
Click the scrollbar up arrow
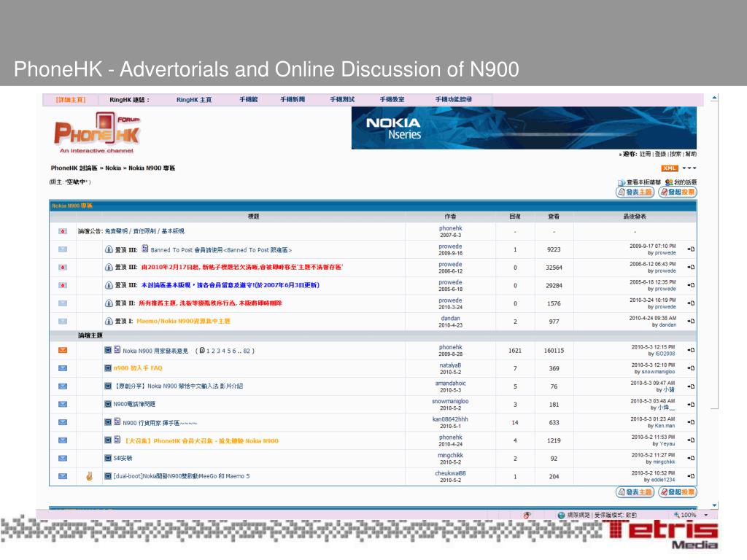714,98
